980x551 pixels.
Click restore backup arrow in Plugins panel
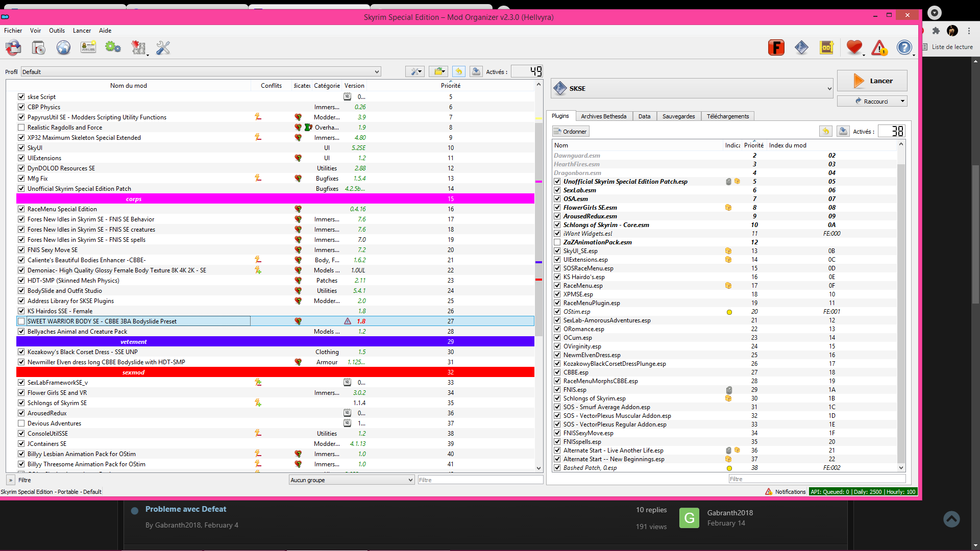[825, 131]
